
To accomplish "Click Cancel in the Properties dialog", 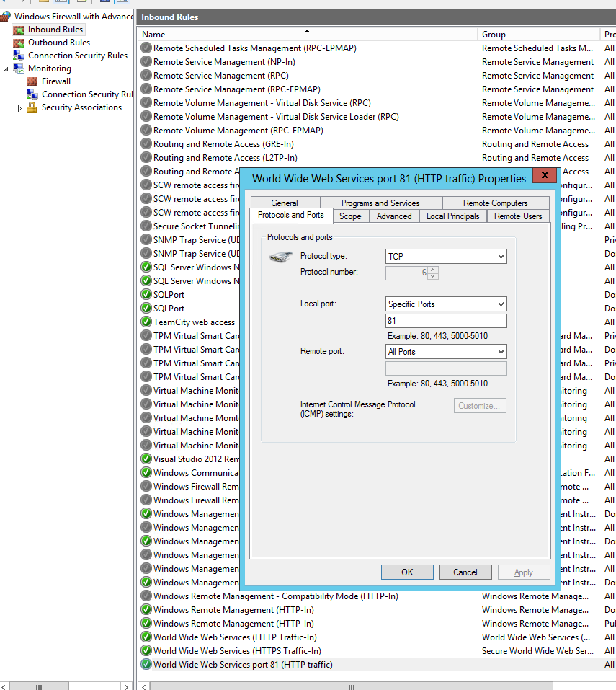I will click(x=465, y=572).
